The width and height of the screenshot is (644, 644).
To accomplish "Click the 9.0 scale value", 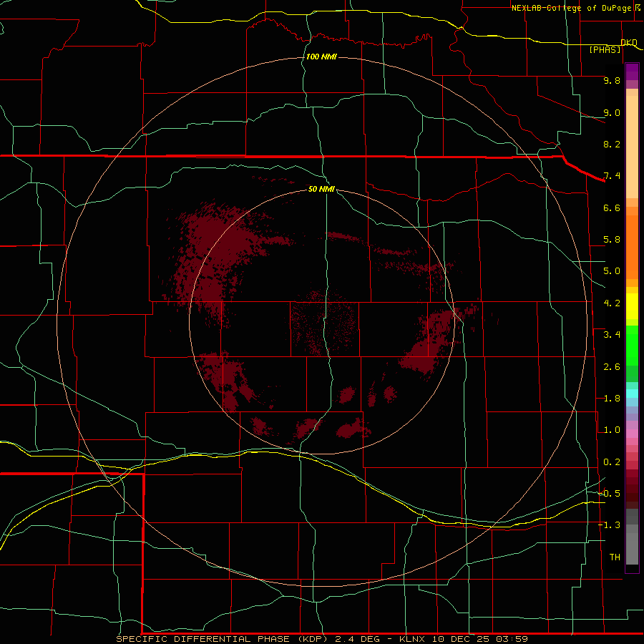I will click(612, 112).
